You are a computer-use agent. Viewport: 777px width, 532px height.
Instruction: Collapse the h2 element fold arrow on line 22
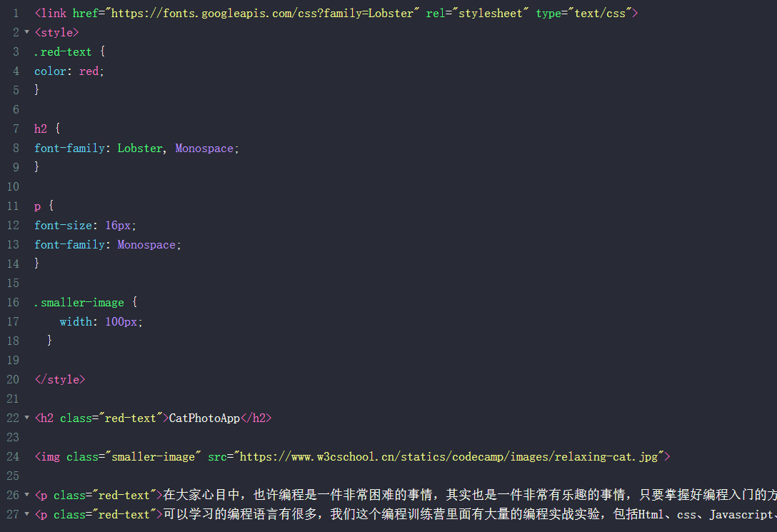point(26,418)
